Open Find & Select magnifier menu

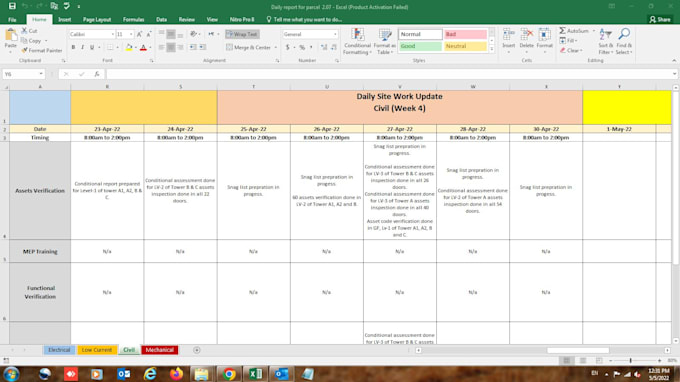624,41
